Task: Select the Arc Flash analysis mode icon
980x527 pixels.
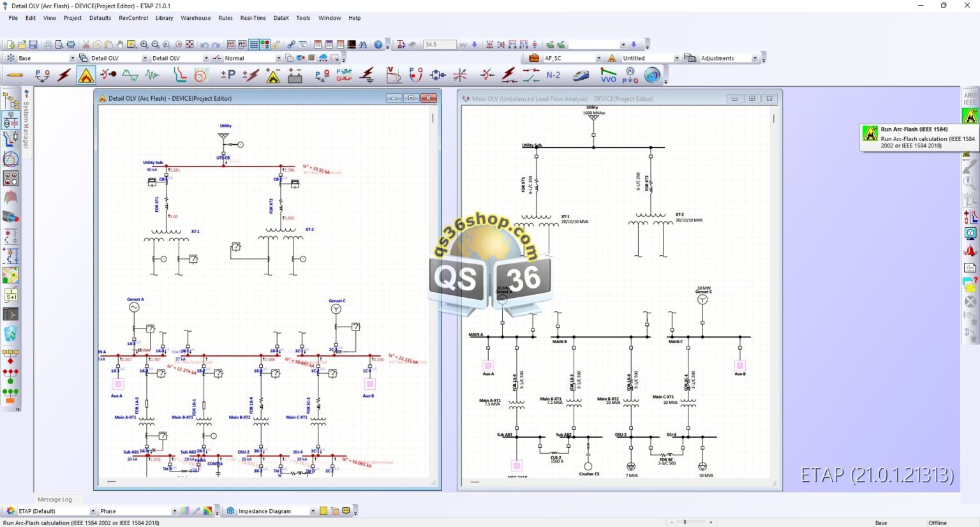Action: tap(86, 75)
